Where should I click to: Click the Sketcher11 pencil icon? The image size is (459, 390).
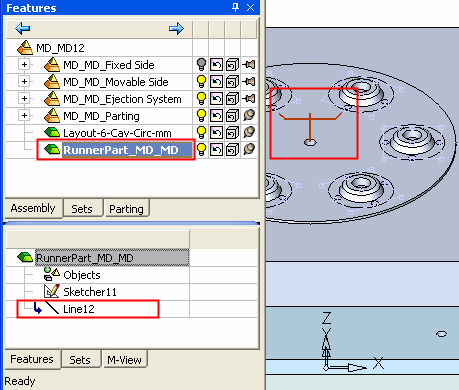click(52, 291)
